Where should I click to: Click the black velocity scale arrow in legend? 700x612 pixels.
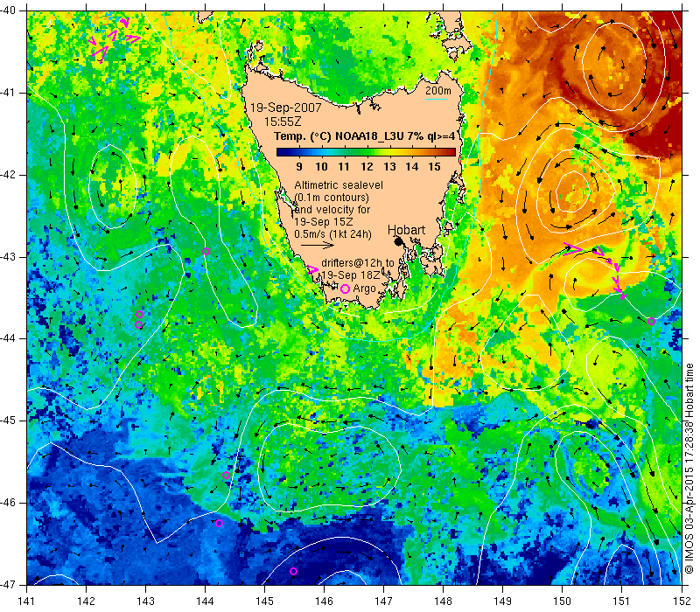point(318,245)
